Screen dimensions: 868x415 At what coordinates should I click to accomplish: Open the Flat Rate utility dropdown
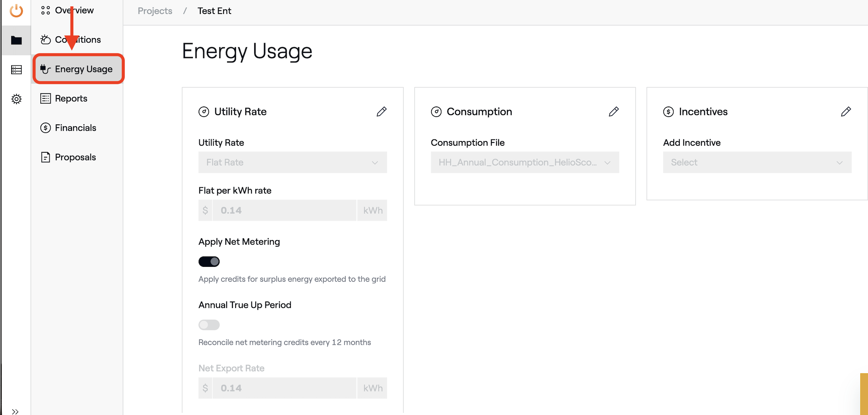(292, 162)
